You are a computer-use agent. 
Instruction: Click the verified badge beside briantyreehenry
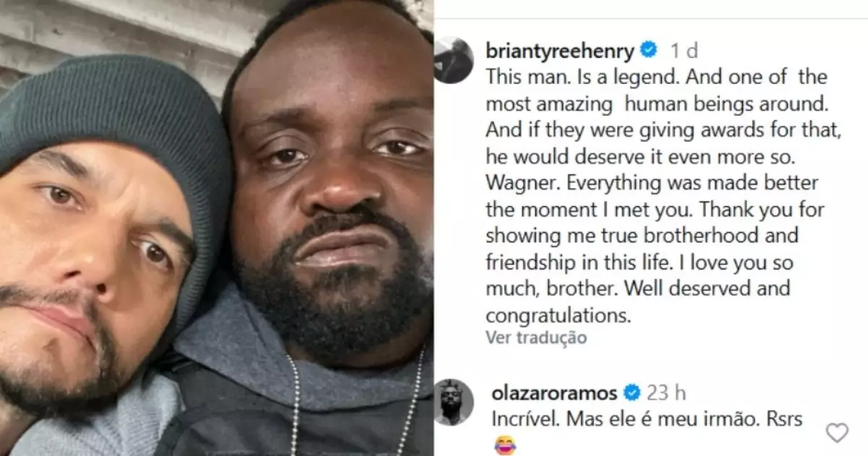click(649, 51)
